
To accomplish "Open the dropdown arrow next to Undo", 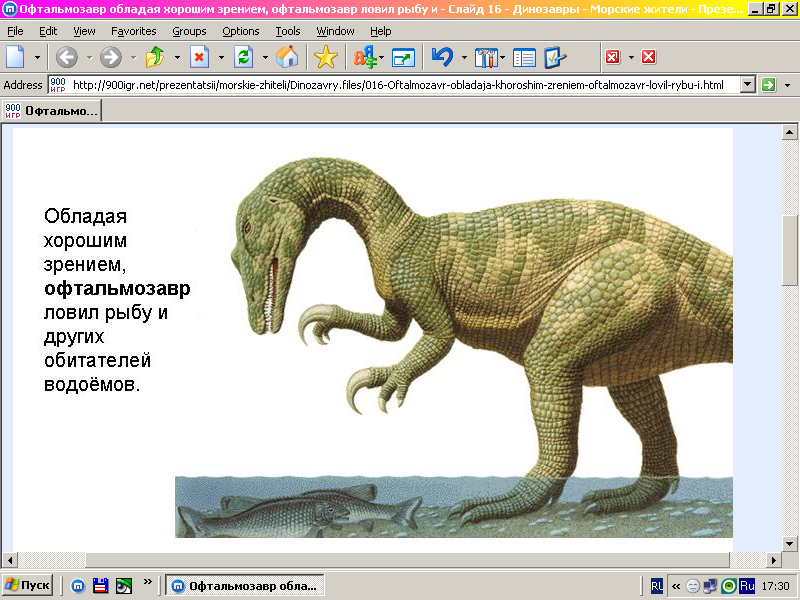I will [464, 57].
